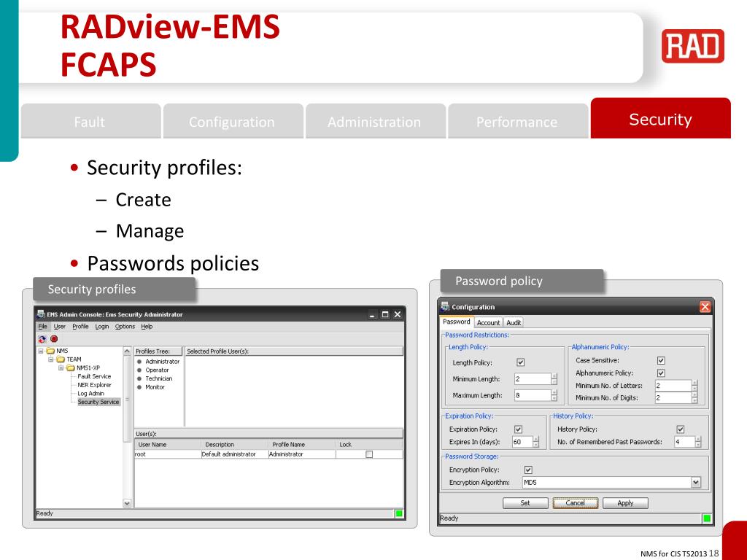Image resolution: width=747 pixels, height=560 pixels.
Task: Click the Set button
Action: click(525, 503)
